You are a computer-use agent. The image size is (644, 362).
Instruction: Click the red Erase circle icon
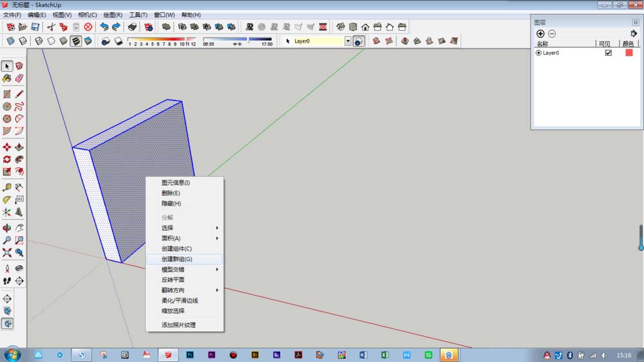tap(88, 27)
